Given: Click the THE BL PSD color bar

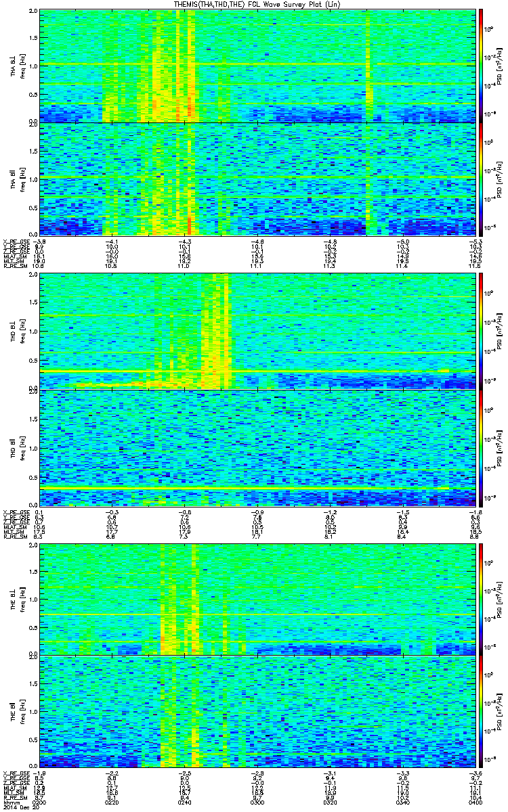Looking at the screenshot, I should pos(482,598).
